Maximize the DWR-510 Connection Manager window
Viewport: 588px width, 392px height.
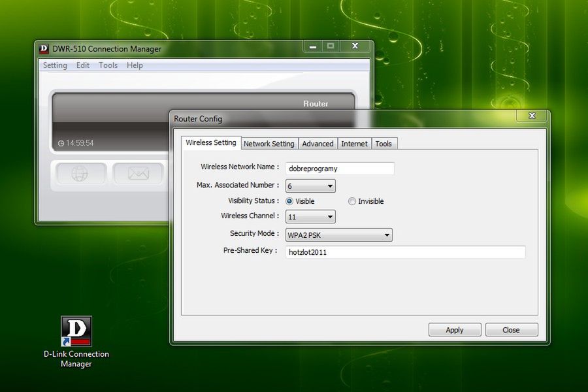pos(331,46)
